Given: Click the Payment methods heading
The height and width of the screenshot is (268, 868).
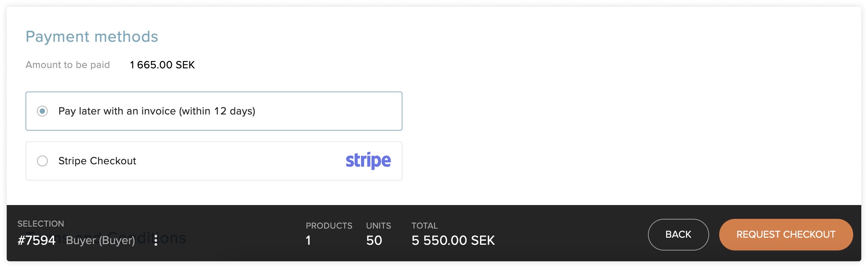Looking at the screenshot, I should (92, 36).
